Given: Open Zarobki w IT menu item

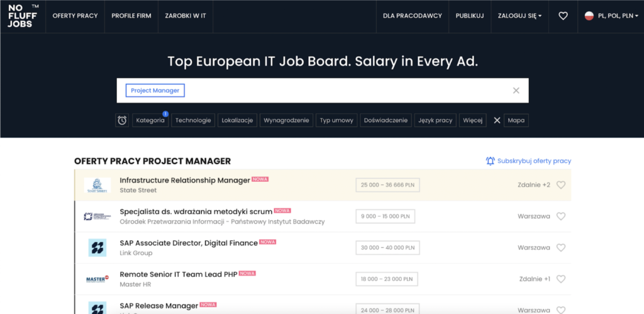Looking at the screenshot, I should click(x=186, y=16).
